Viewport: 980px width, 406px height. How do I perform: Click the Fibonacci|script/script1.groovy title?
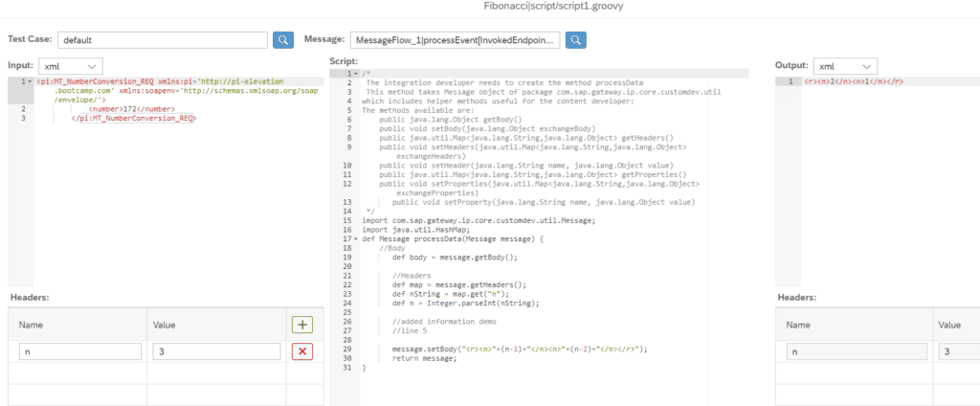(554, 6)
